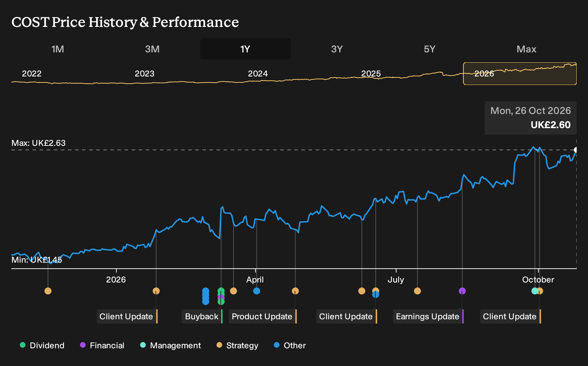Click the orange Strategy marker before the 2026 tick
This screenshot has width=588, height=366.
48,291
